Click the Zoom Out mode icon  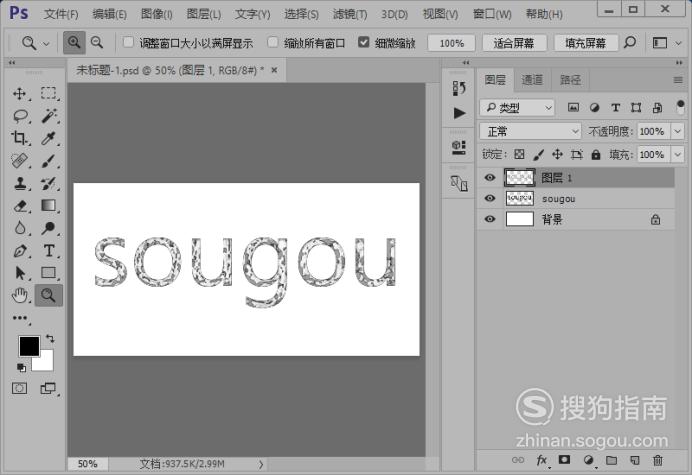[x=97, y=43]
